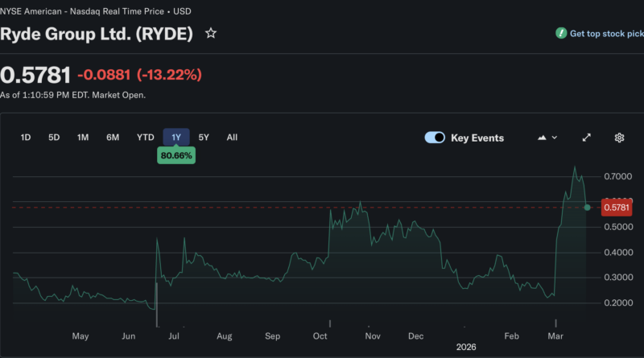Image resolution: width=644 pixels, height=358 pixels.
Task: Add RYDE to watchlist with star icon
Action: [x=211, y=34]
